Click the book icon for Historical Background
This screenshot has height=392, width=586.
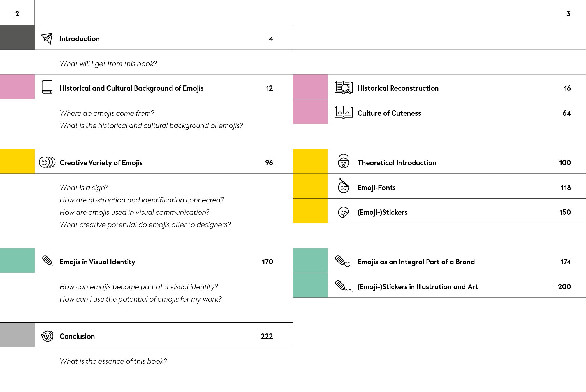[47, 87]
